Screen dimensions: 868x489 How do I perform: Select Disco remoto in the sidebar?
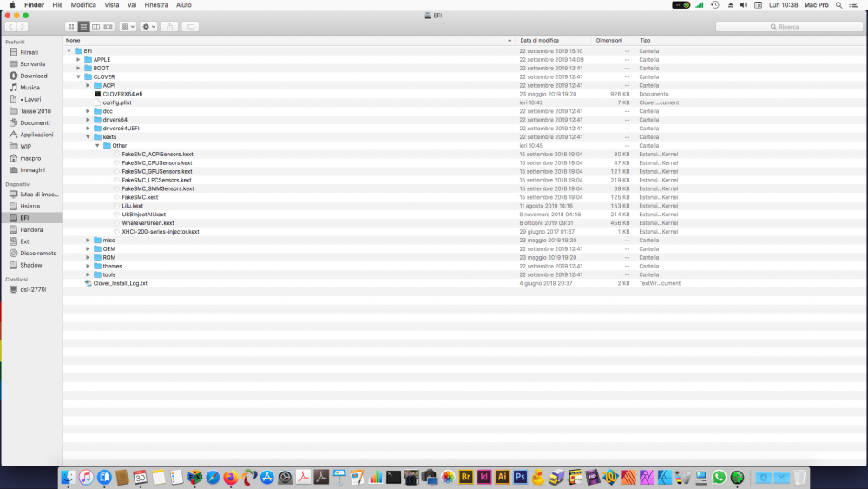pos(38,253)
